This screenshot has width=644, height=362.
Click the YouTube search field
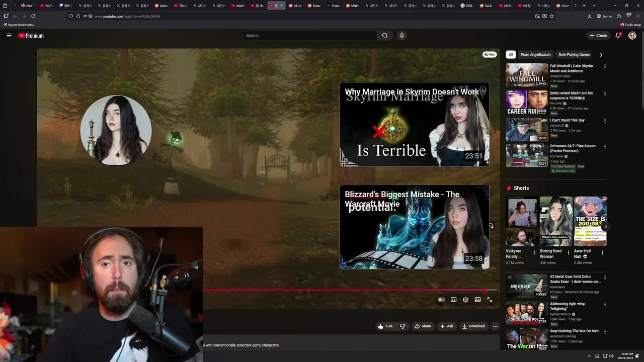309,36
